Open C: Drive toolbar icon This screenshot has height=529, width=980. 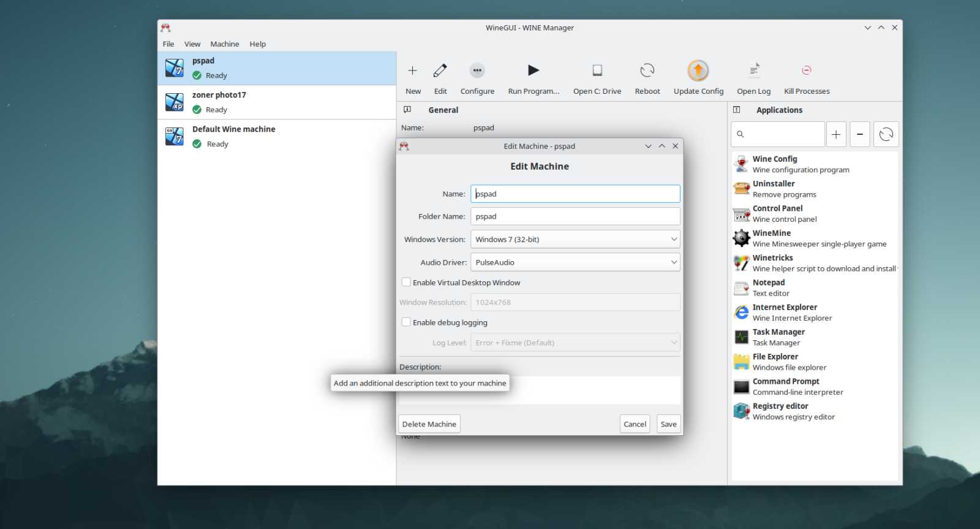(x=597, y=70)
